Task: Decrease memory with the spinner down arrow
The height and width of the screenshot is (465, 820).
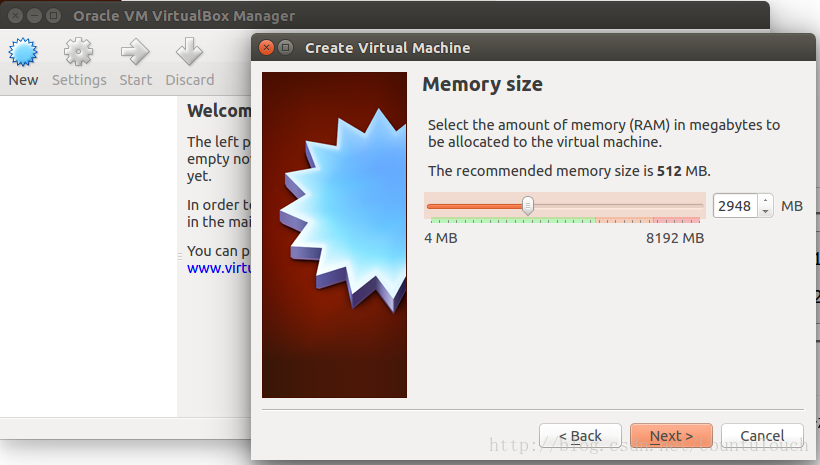Action: (765, 211)
